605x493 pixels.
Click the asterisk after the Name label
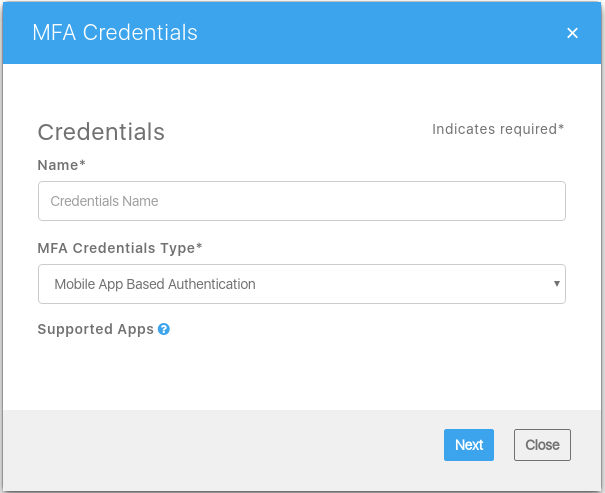(x=82, y=163)
